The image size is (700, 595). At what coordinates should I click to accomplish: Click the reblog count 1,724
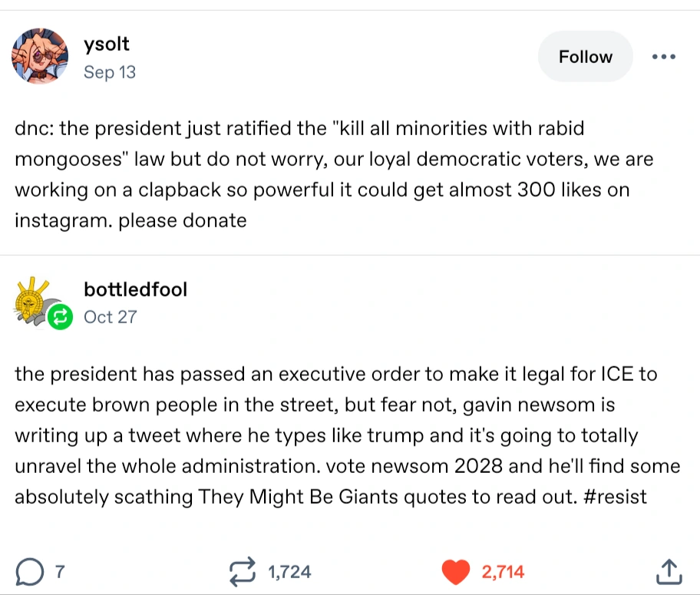pyautogui.click(x=289, y=571)
